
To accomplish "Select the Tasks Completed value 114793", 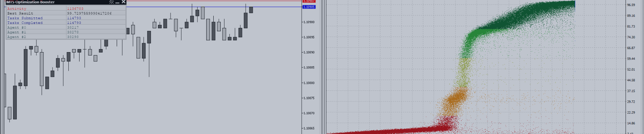I will [74, 23].
